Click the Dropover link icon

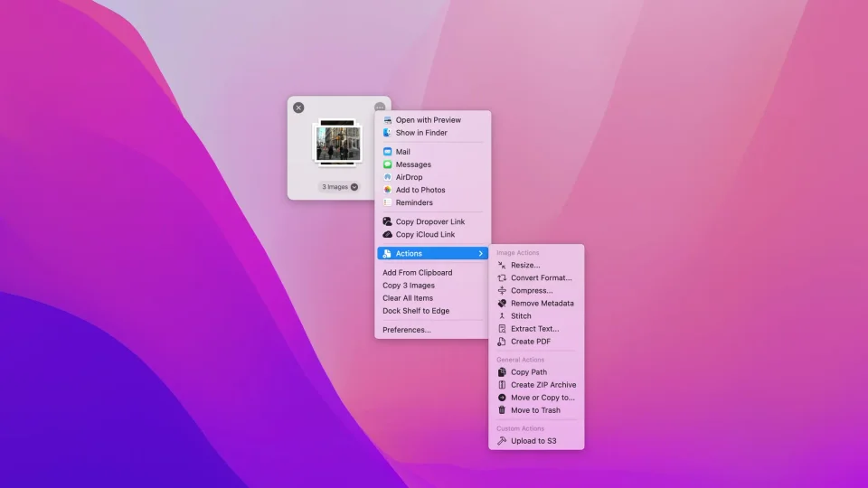click(388, 221)
